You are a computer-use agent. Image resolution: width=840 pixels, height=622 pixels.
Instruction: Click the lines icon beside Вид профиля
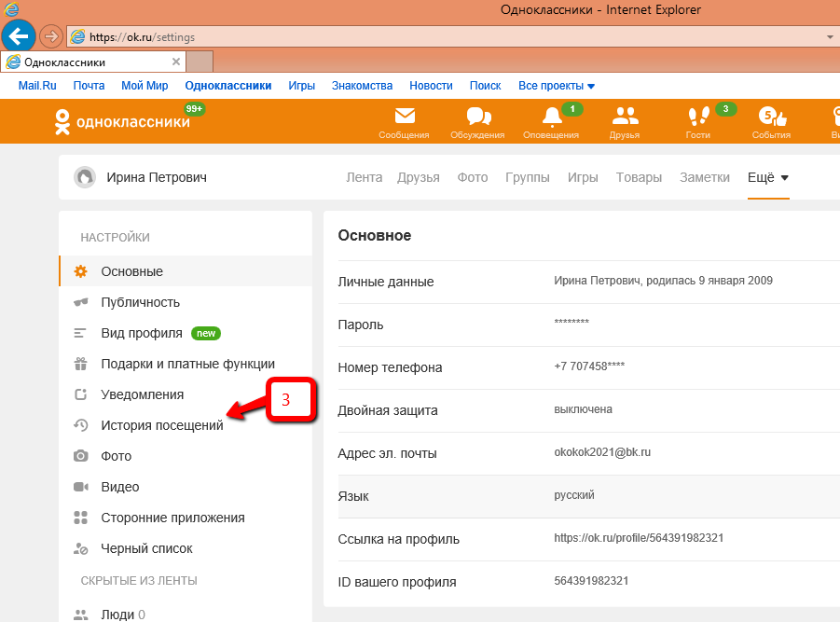pos(79,333)
